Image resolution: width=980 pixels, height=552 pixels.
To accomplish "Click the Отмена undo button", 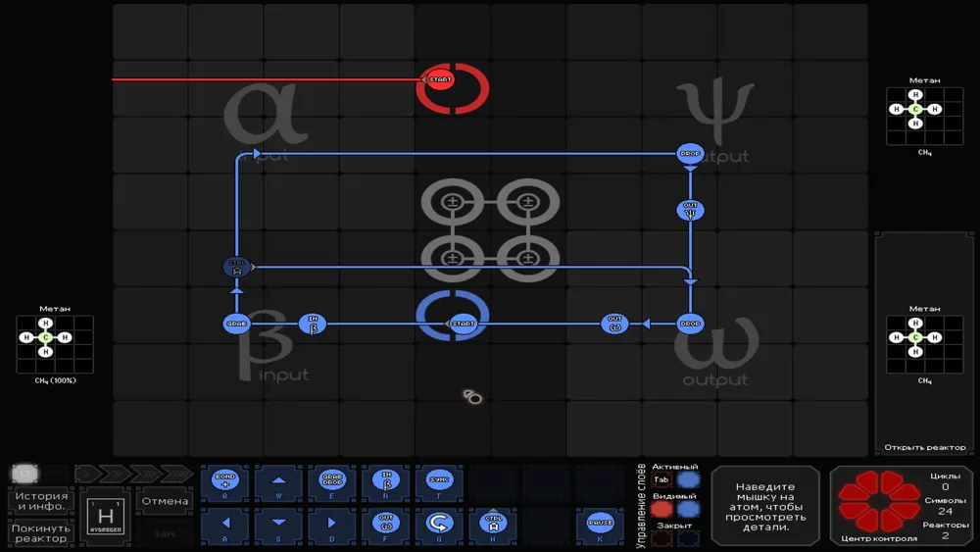I will point(165,501).
